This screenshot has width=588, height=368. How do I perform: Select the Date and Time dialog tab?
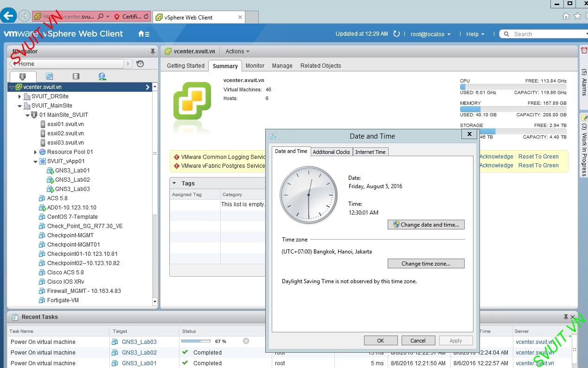(291, 151)
